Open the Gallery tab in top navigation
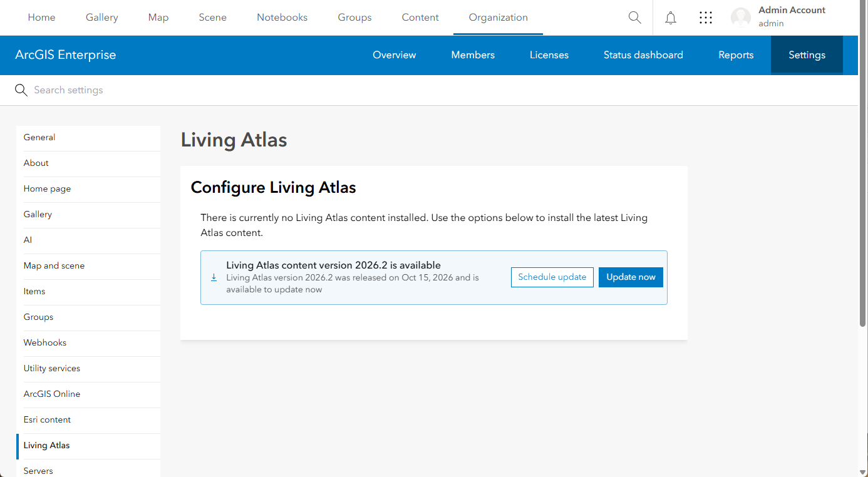 pyautogui.click(x=102, y=18)
